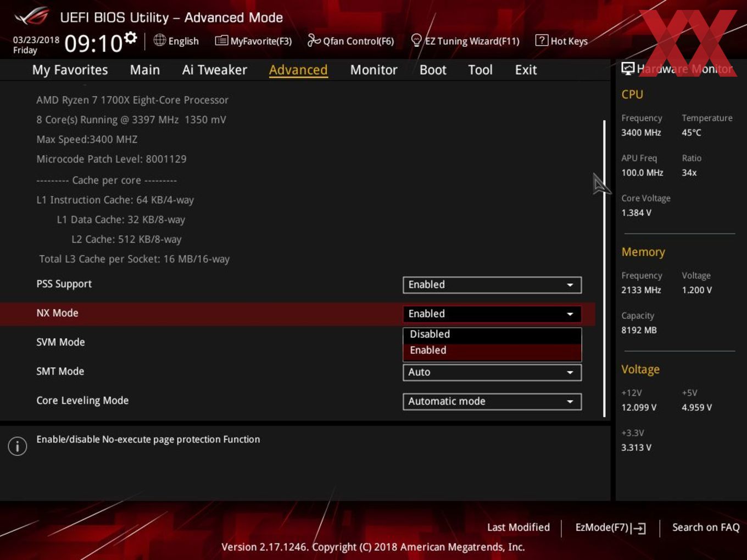Click the Hardware Monitor screen icon
This screenshot has height=560, width=747.
coord(628,68)
